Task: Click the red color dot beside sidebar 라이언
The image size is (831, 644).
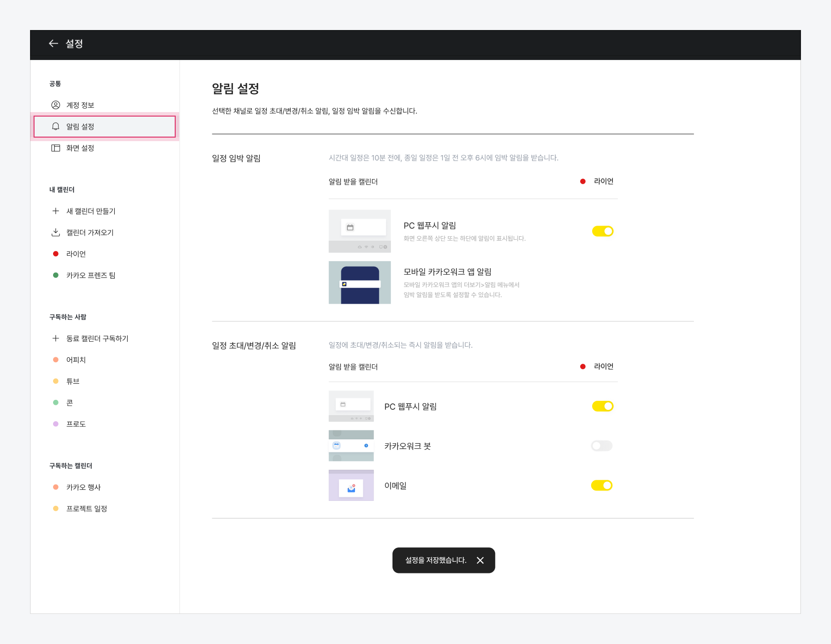Action: click(x=56, y=254)
